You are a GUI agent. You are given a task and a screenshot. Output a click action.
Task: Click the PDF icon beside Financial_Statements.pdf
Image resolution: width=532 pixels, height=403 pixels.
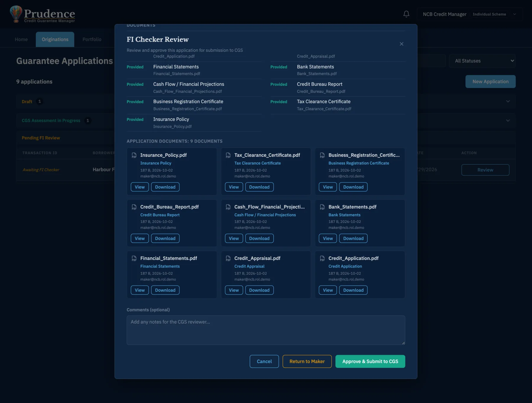[134, 258]
